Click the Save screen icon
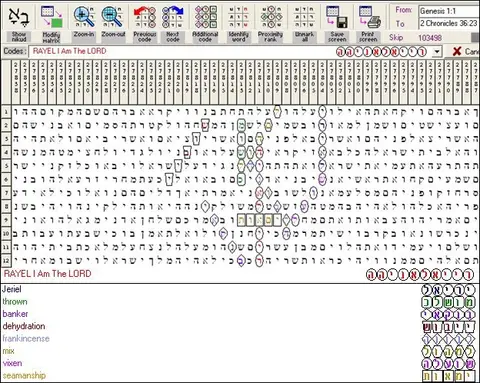 337,17
